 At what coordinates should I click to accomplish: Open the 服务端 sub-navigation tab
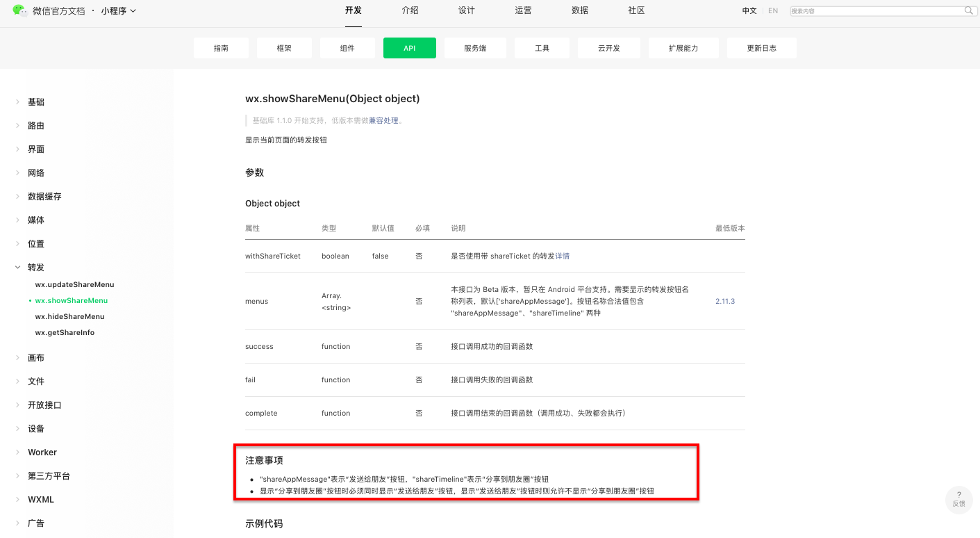pos(475,48)
